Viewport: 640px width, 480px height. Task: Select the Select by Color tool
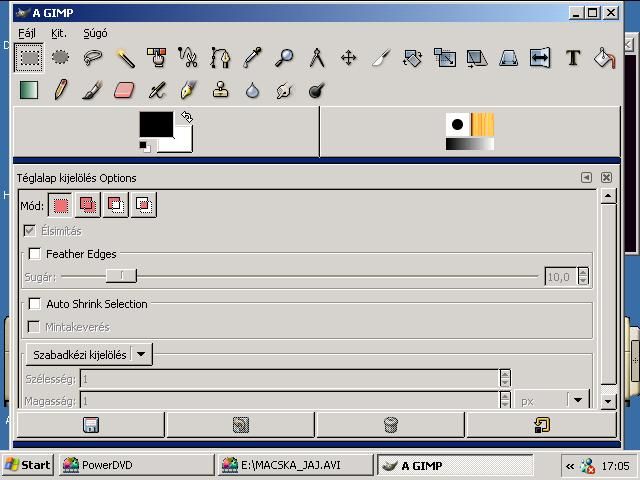pyautogui.click(x=157, y=58)
